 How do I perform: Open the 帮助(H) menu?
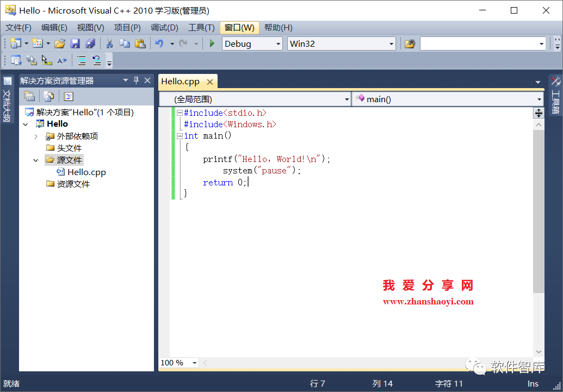coord(279,28)
